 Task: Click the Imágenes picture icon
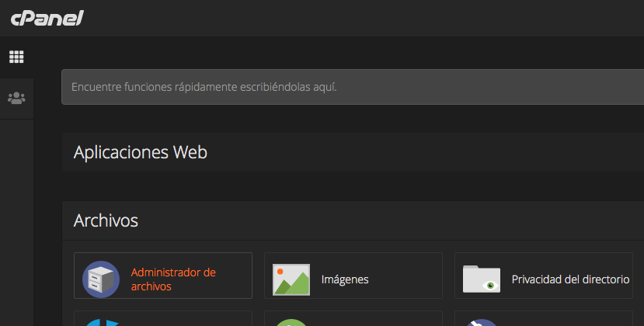click(291, 279)
